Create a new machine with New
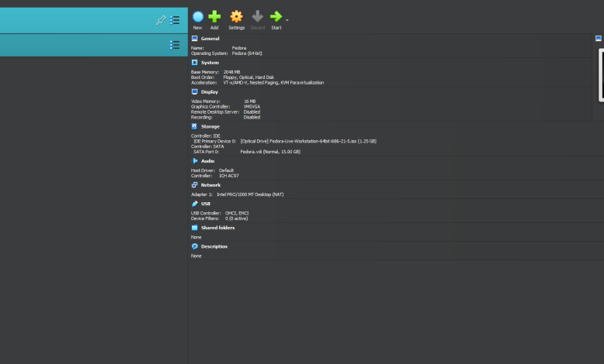This screenshot has width=604, height=364. (197, 20)
